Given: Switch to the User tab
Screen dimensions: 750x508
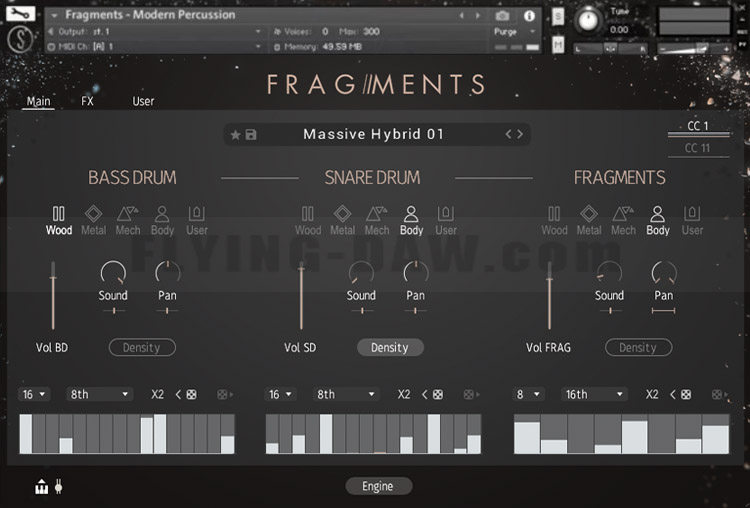Looking at the screenshot, I should 143,101.
